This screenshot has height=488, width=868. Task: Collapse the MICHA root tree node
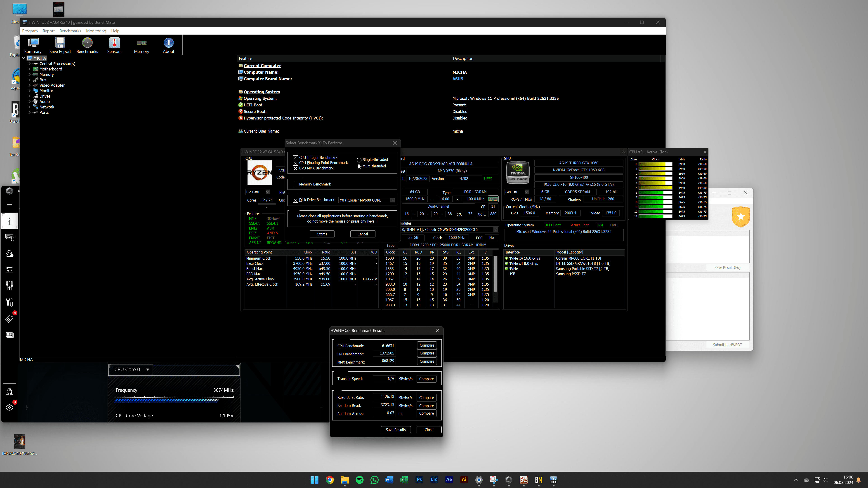[23, 58]
